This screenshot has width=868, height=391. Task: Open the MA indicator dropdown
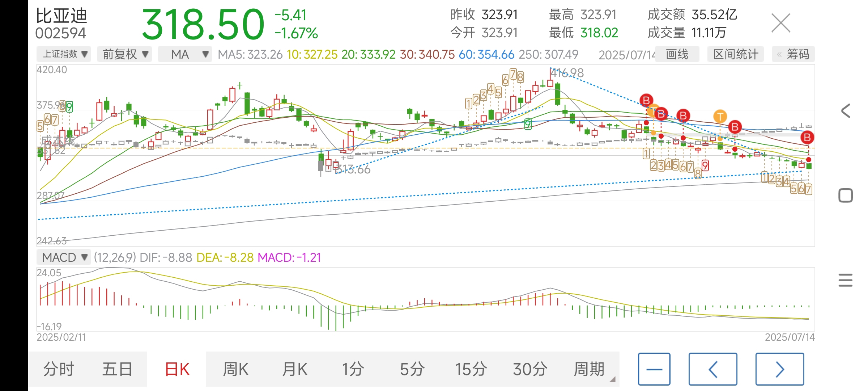(x=185, y=54)
